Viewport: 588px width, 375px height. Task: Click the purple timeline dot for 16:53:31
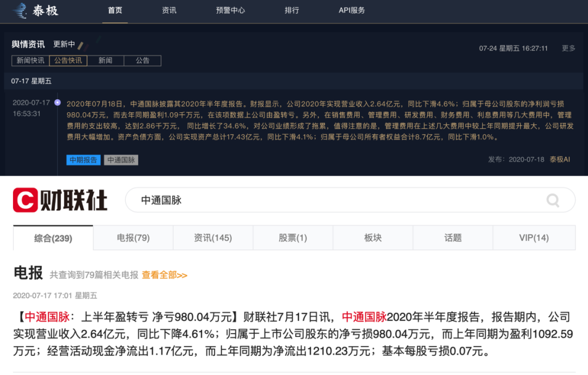[57, 102]
